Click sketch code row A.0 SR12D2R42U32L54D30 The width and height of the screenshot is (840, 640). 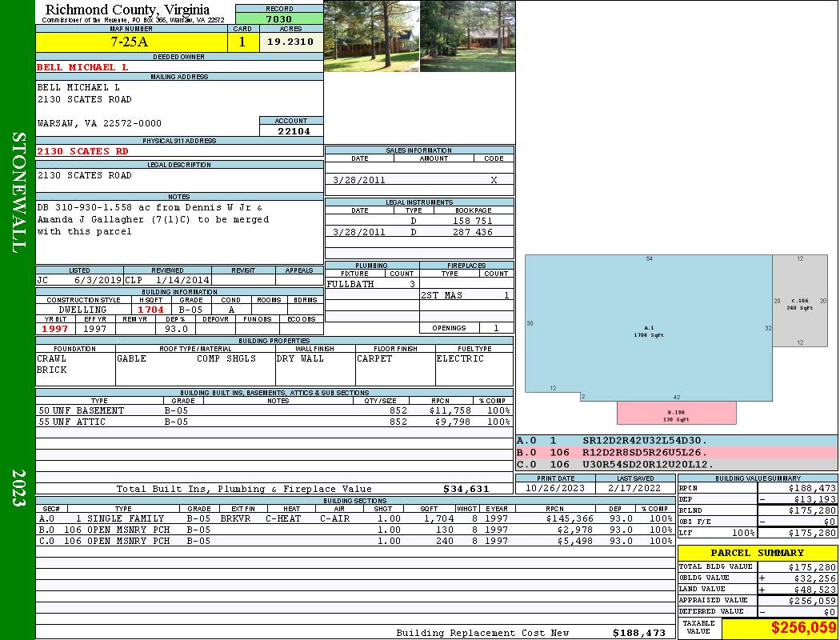[x=676, y=441]
